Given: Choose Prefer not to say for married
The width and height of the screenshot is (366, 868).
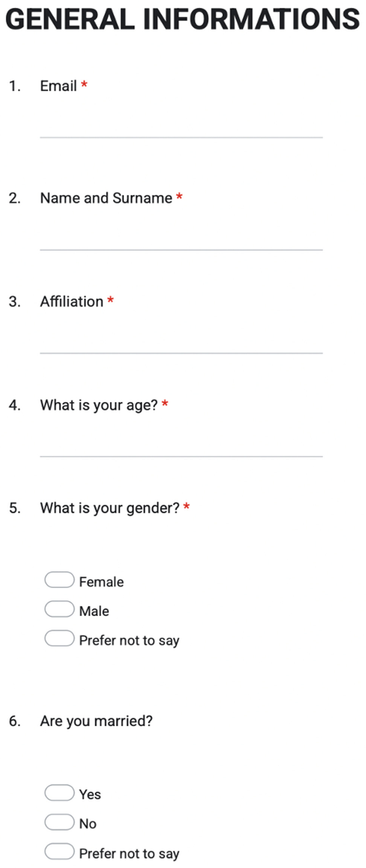Looking at the screenshot, I should click(59, 851).
